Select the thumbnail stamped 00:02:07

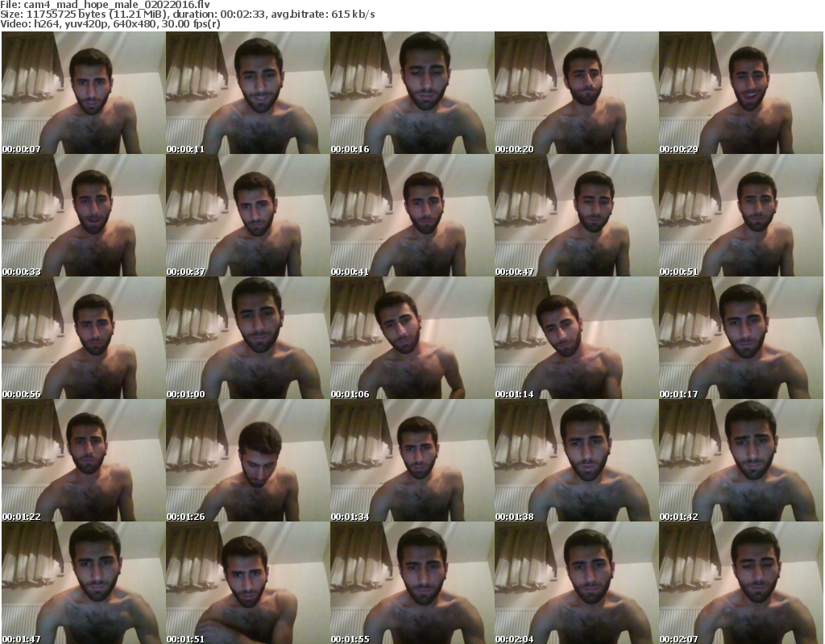[741, 583]
